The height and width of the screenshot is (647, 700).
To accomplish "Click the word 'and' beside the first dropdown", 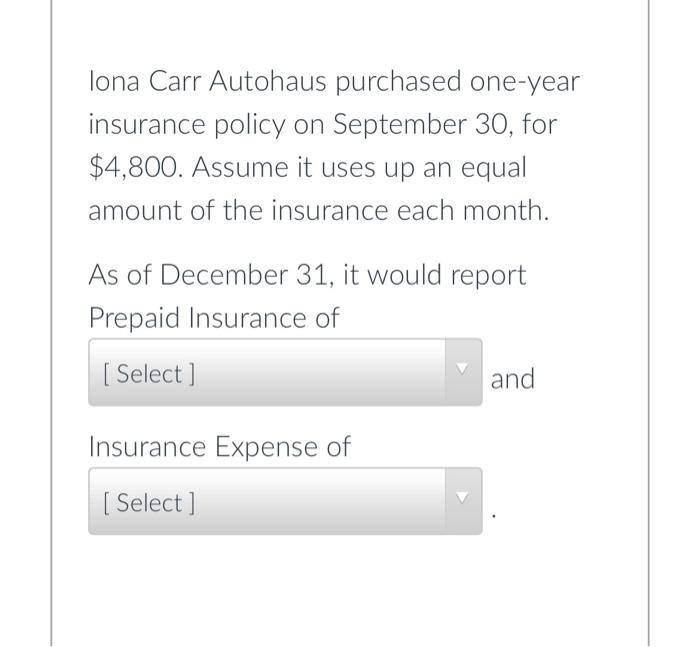I will point(512,379).
